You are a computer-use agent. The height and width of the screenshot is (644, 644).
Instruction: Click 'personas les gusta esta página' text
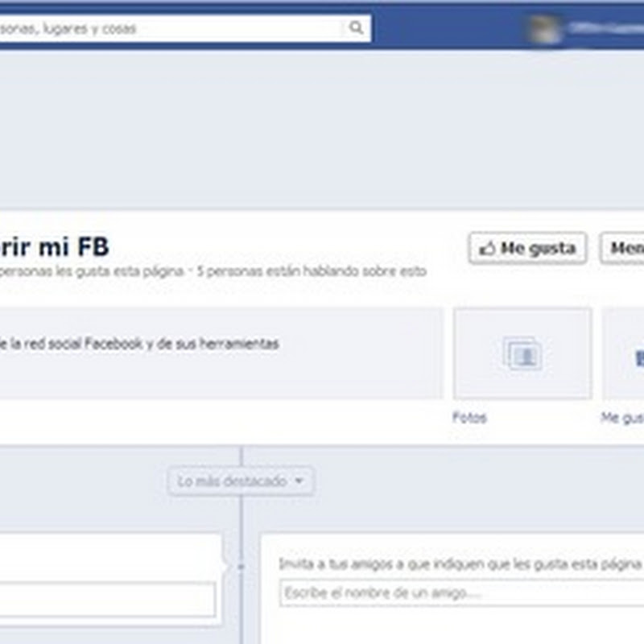pyautogui.click(x=92, y=271)
